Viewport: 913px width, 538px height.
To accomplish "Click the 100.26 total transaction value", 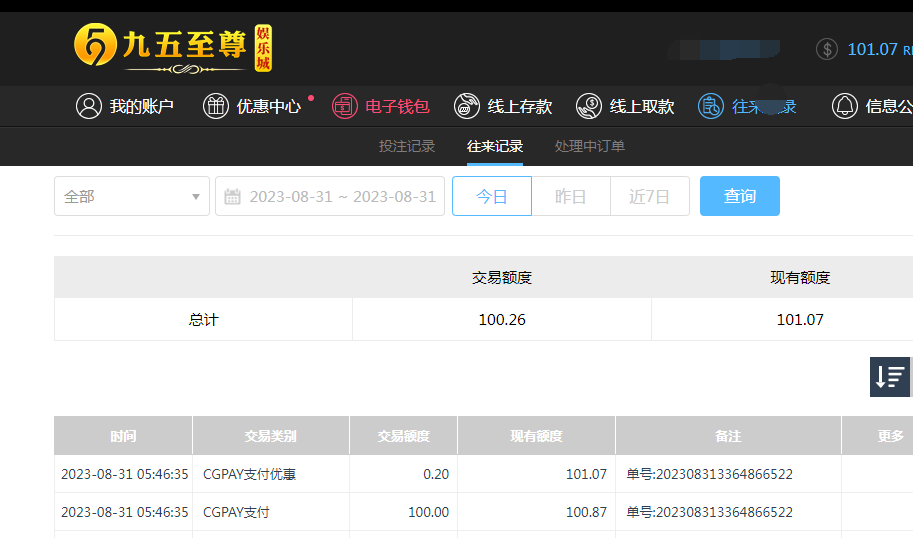I will (502, 320).
